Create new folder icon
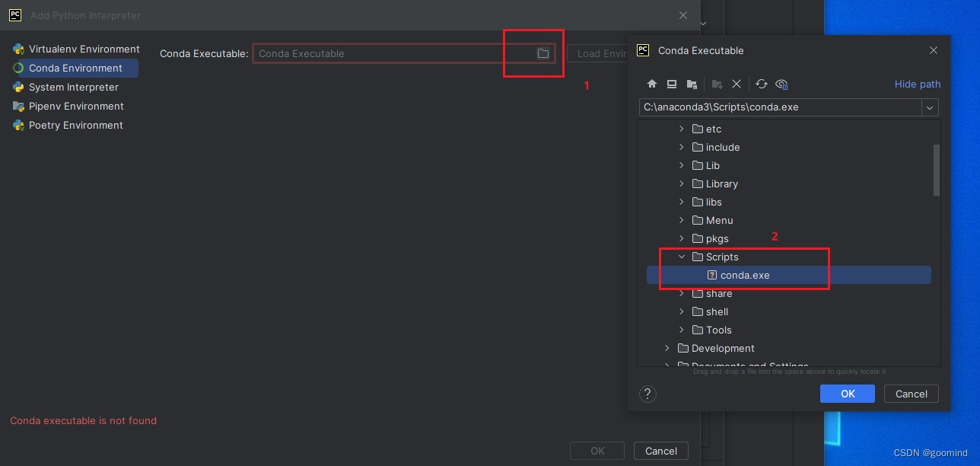The height and width of the screenshot is (466, 980). point(717,84)
